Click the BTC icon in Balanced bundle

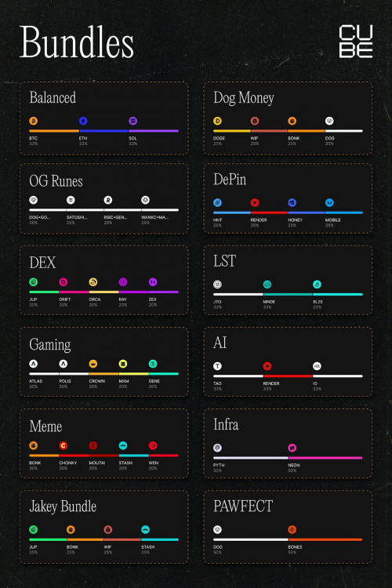[x=34, y=121]
